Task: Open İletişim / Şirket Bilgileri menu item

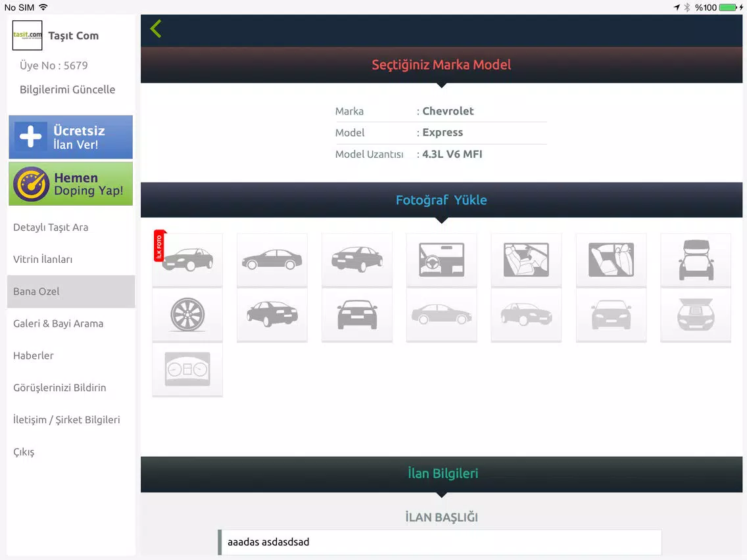Action: coord(71,419)
